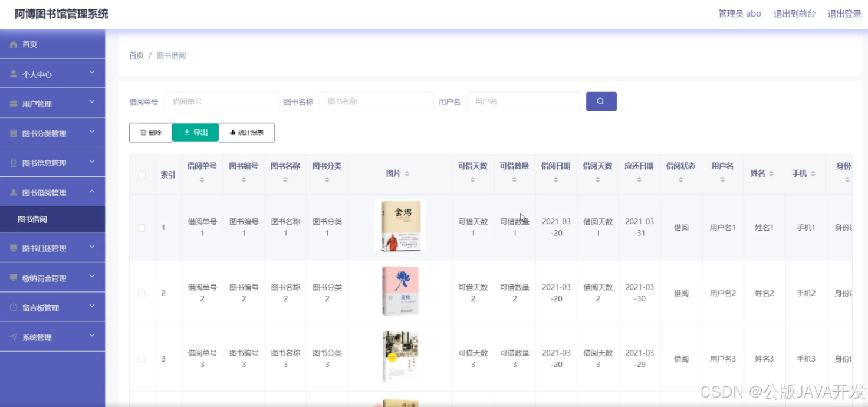Sort by 借阅单号 column arrows
This screenshot has height=407, width=868.
(202, 180)
